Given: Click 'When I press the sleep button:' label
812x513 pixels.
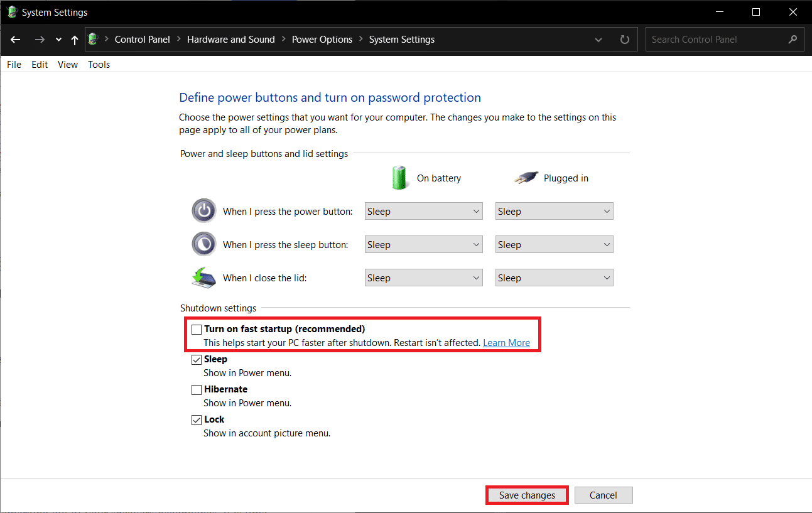Looking at the screenshot, I should coord(286,245).
